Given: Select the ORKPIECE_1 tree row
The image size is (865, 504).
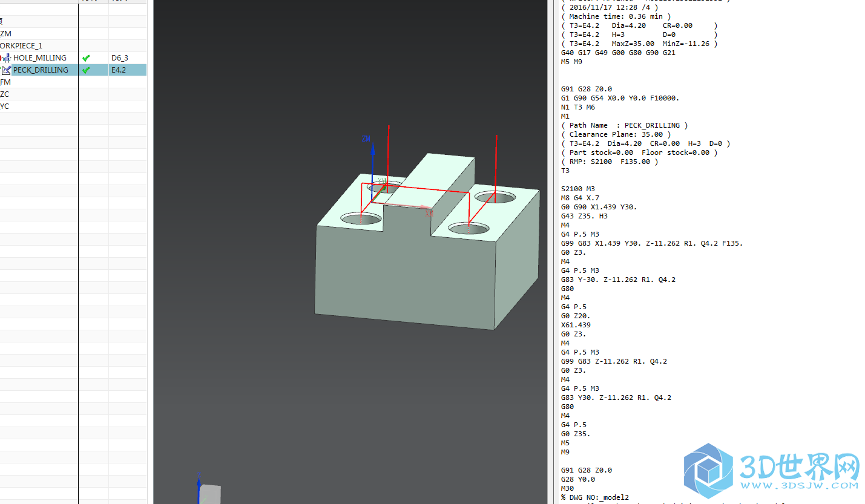Looking at the screenshot, I should coord(21,46).
